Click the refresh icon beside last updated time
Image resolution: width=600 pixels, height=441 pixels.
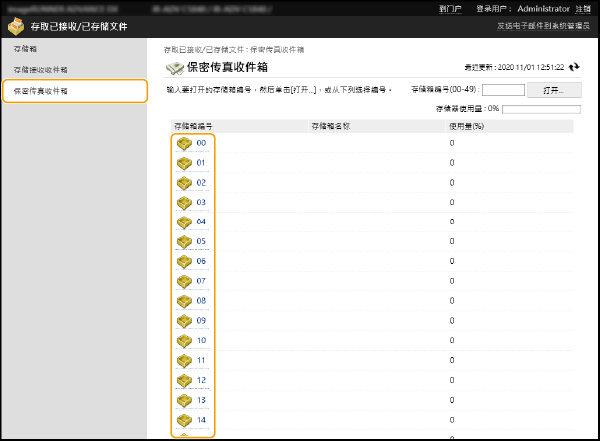point(574,67)
